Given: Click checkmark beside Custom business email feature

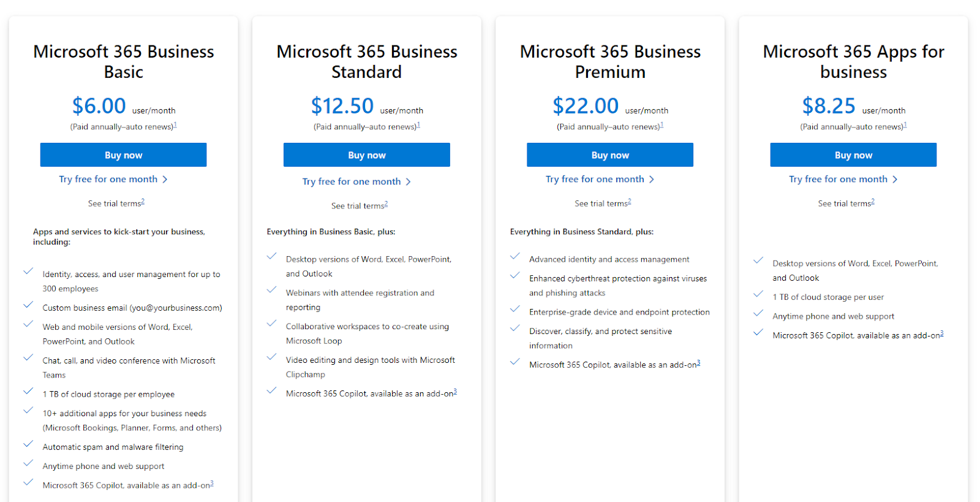Looking at the screenshot, I should click(28, 305).
